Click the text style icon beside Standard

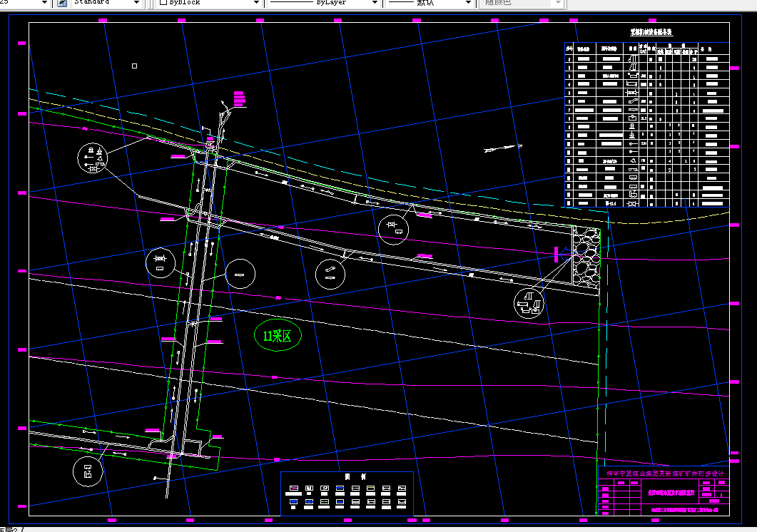click(x=62, y=3)
